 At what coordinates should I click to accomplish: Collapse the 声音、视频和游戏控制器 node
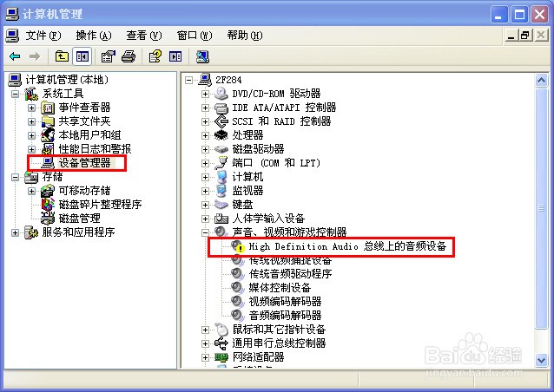[x=205, y=232]
